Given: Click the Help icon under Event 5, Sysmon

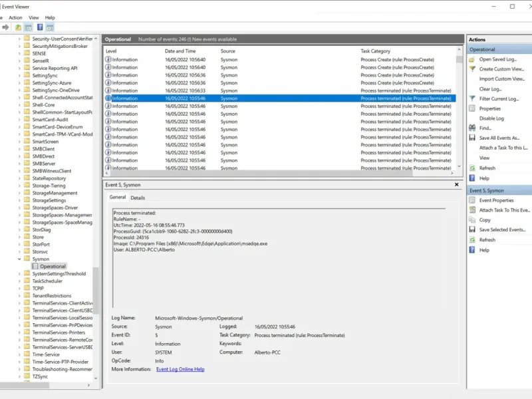Looking at the screenshot, I should (x=472, y=250).
